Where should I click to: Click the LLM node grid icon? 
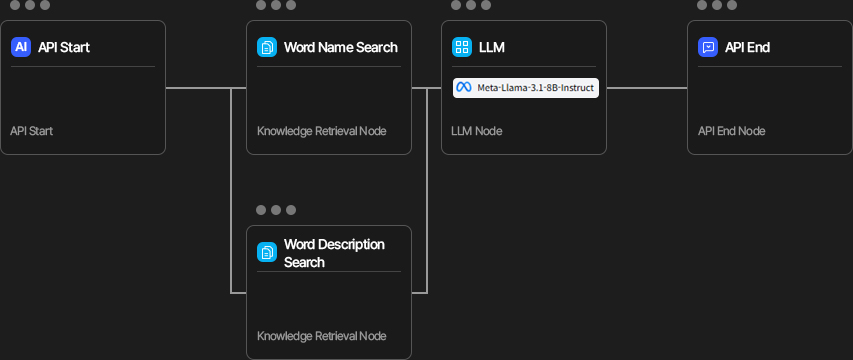[x=462, y=47]
